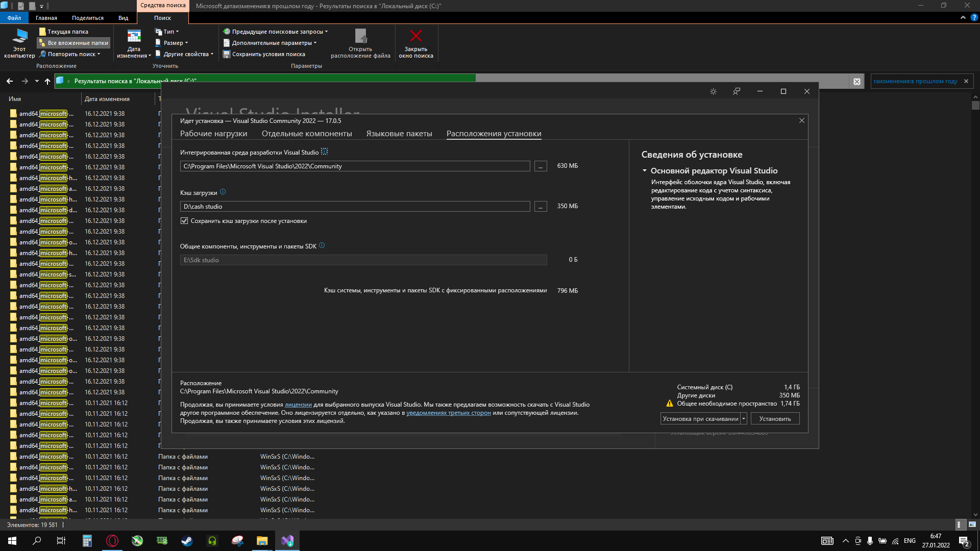The width and height of the screenshot is (980, 551).
Task: Switch to the Поделиться ribbon tab
Action: pyautogui.click(x=88, y=18)
